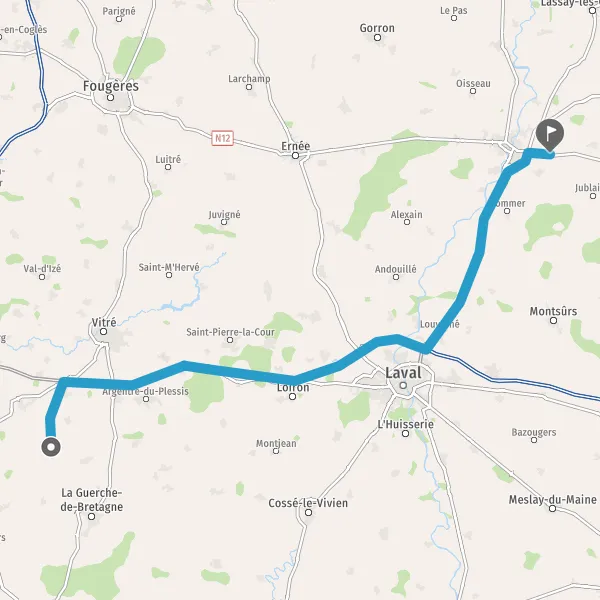Click the Loiron town dot
The height and width of the screenshot is (600, 600).
(292, 396)
